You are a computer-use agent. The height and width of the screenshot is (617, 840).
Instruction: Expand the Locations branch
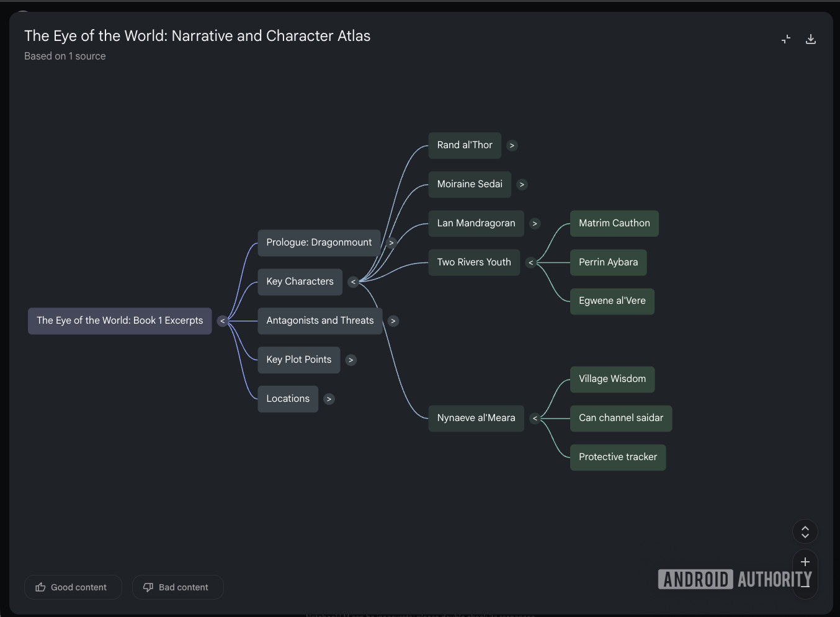[x=329, y=399]
